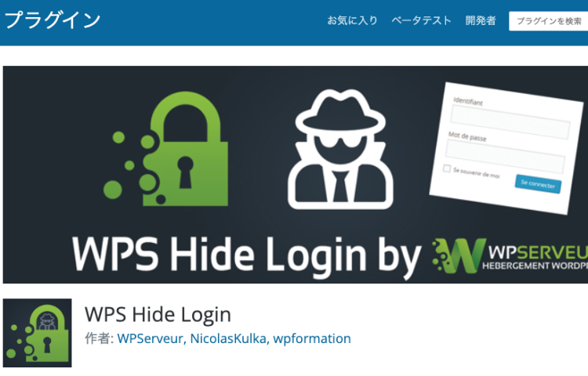Open the wpformation author link

point(312,338)
